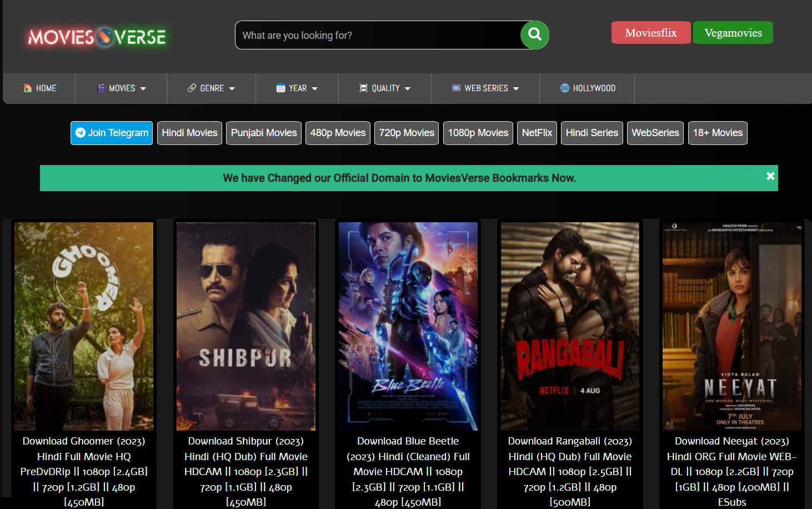Image resolution: width=812 pixels, height=509 pixels.
Task: Click the domain change notice banner text
Action: (x=399, y=178)
